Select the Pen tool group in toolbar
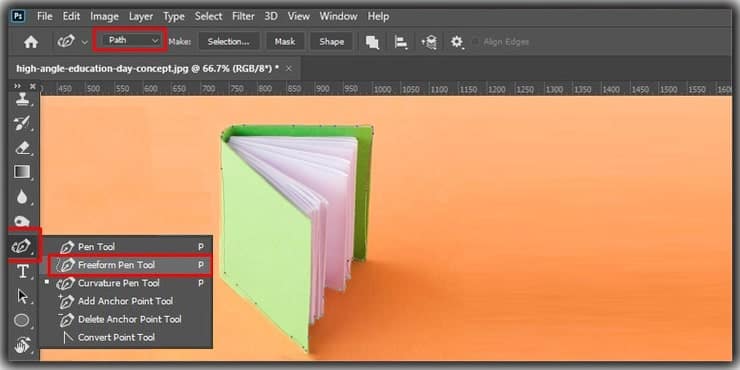This screenshot has height=370, width=740. [23, 246]
